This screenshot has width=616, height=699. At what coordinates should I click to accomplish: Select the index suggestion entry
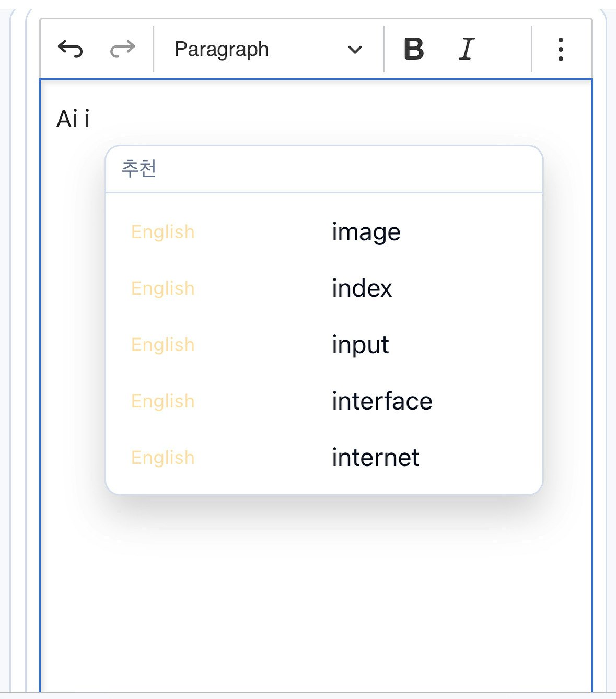(x=362, y=288)
